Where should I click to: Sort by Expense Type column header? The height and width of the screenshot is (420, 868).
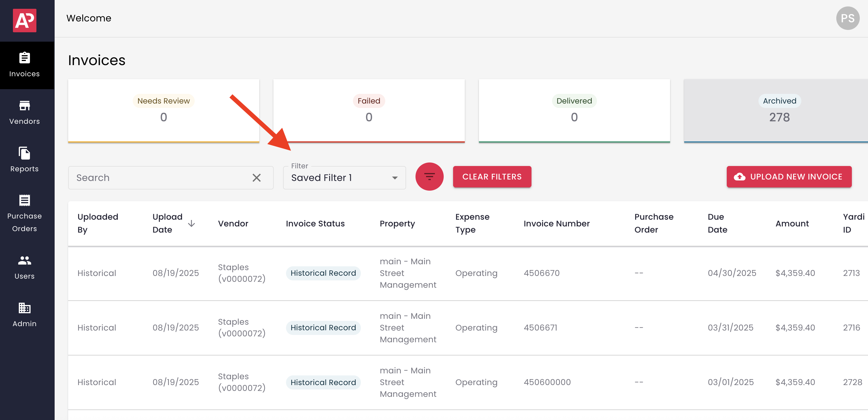click(472, 223)
